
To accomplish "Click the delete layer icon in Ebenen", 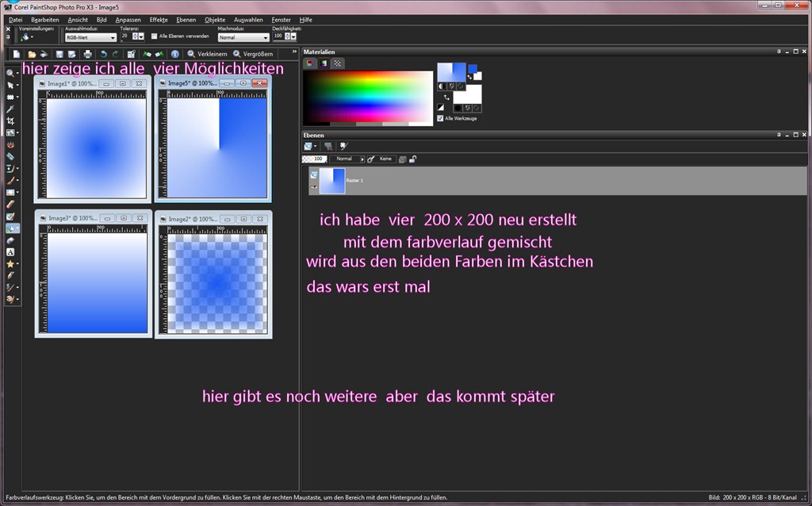I will click(x=327, y=147).
